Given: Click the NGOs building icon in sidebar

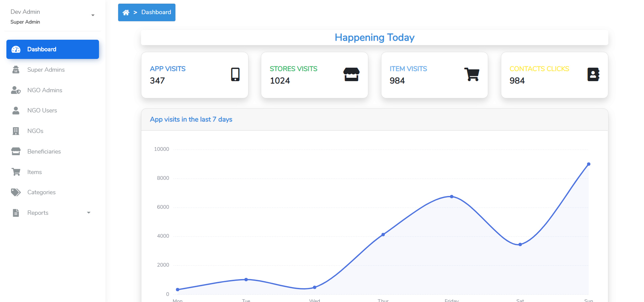Looking at the screenshot, I should (x=16, y=131).
